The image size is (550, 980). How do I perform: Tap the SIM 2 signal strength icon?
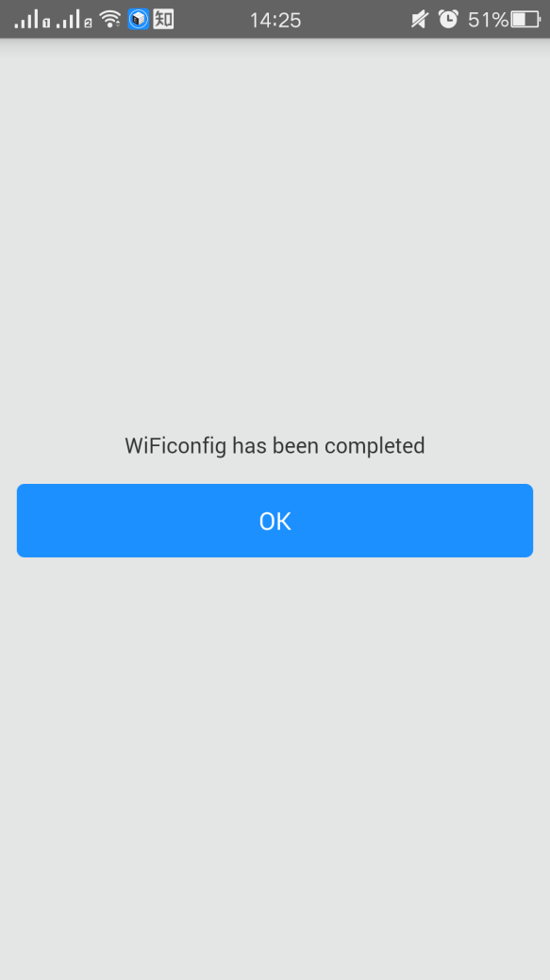coord(74,20)
